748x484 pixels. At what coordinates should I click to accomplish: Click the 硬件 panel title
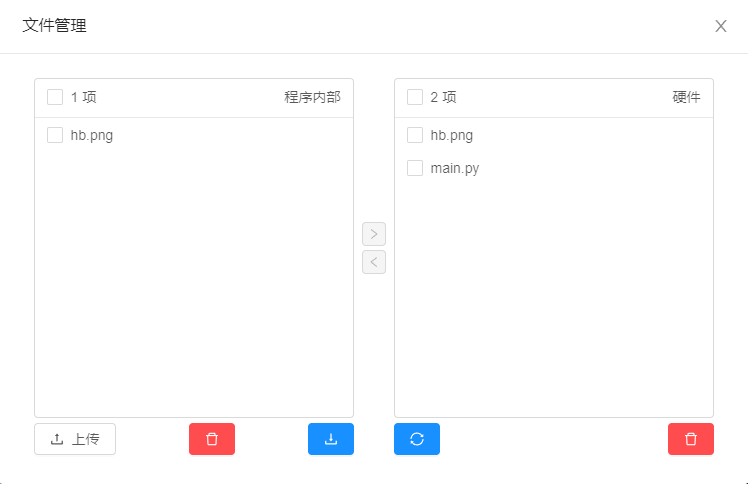click(x=686, y=97)
